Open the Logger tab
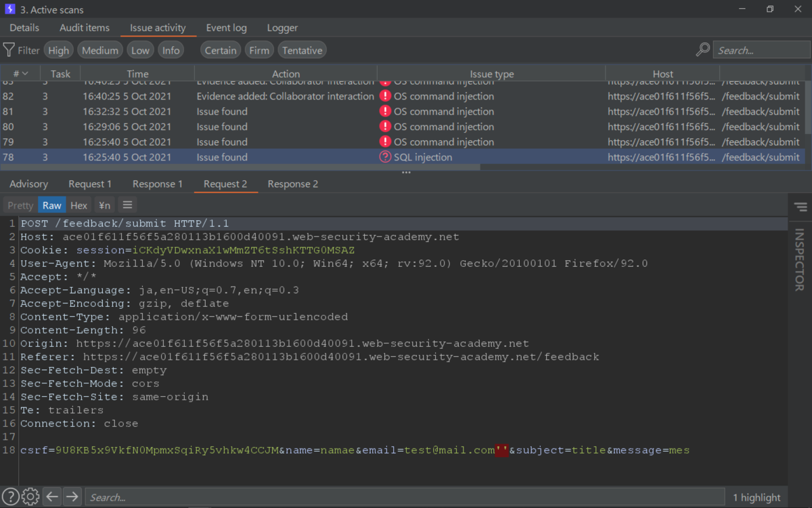This screenshot has width=812, height=508. pyautogui.click(x=282, y=28)
